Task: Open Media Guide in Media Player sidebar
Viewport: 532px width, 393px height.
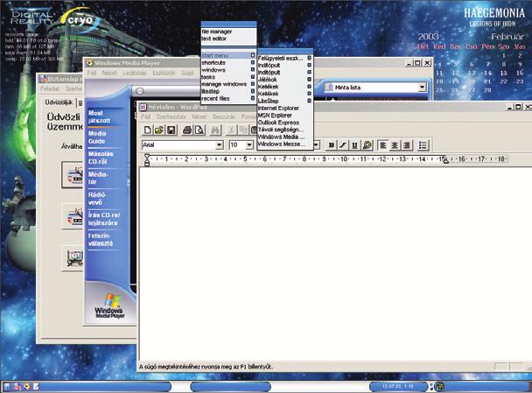Action: coord(97,137)
